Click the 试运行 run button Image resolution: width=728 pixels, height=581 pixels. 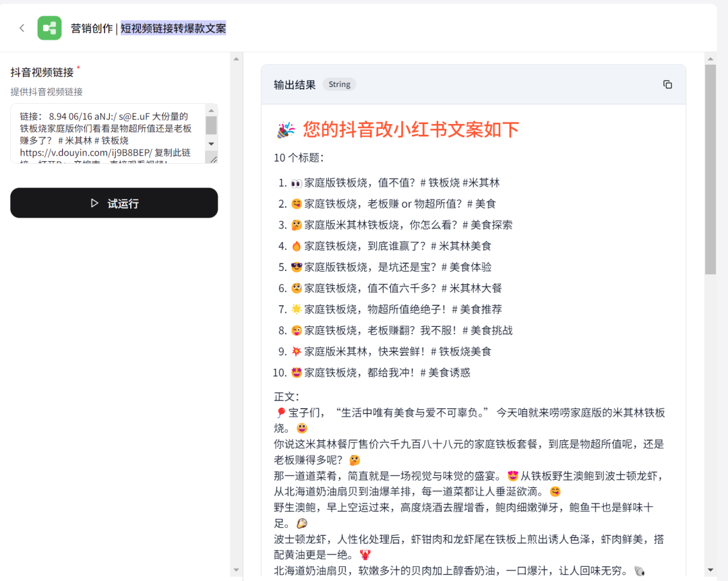point(114,203)
